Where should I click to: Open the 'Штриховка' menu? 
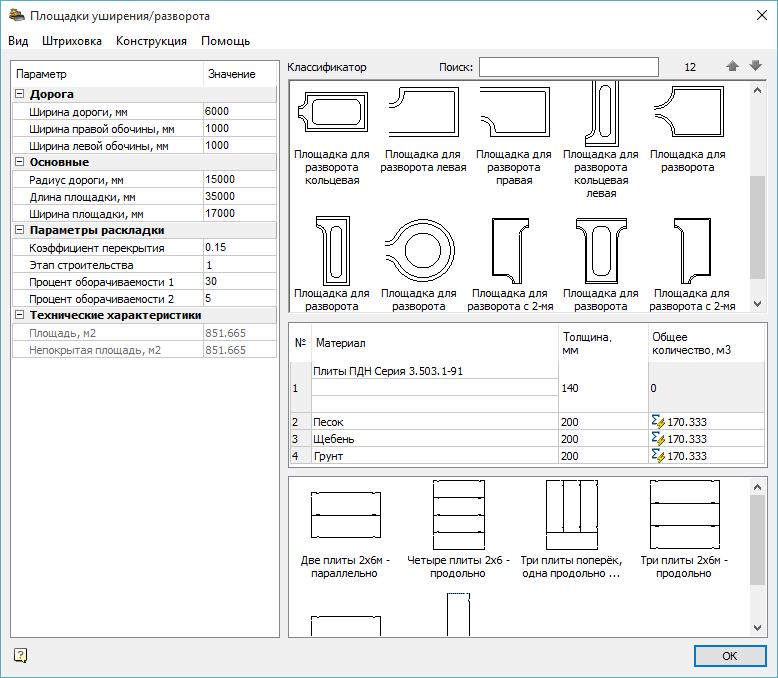coord(72,41)
